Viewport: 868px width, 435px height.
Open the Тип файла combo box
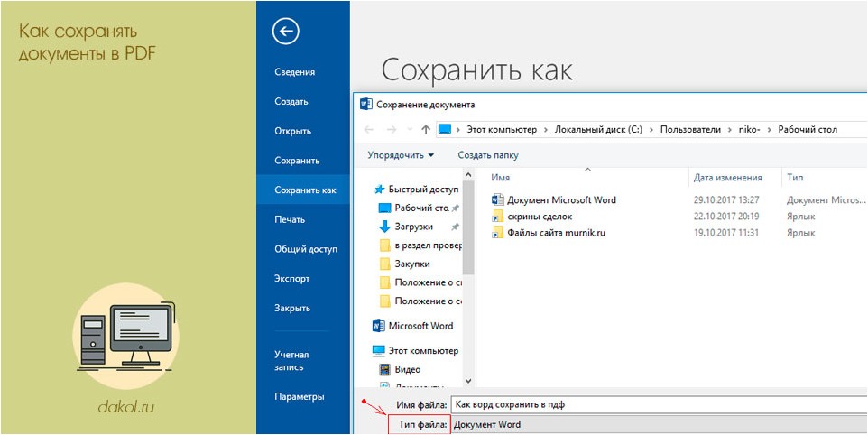pos(659,424)
